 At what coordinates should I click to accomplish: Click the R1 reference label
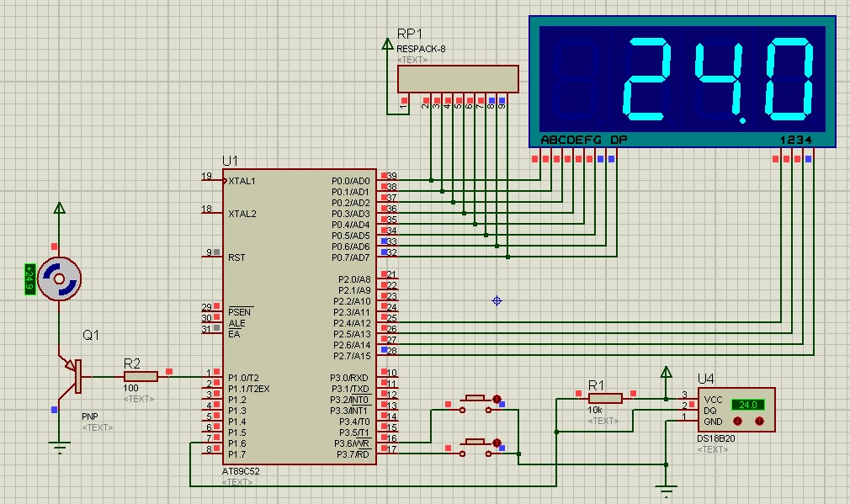click(597, 385)
